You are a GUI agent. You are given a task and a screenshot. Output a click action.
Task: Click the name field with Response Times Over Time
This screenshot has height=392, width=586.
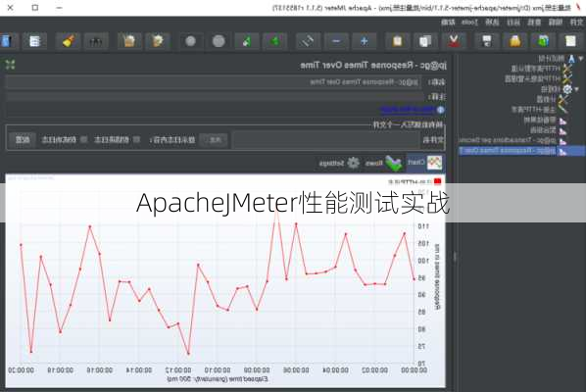[213, 82]
